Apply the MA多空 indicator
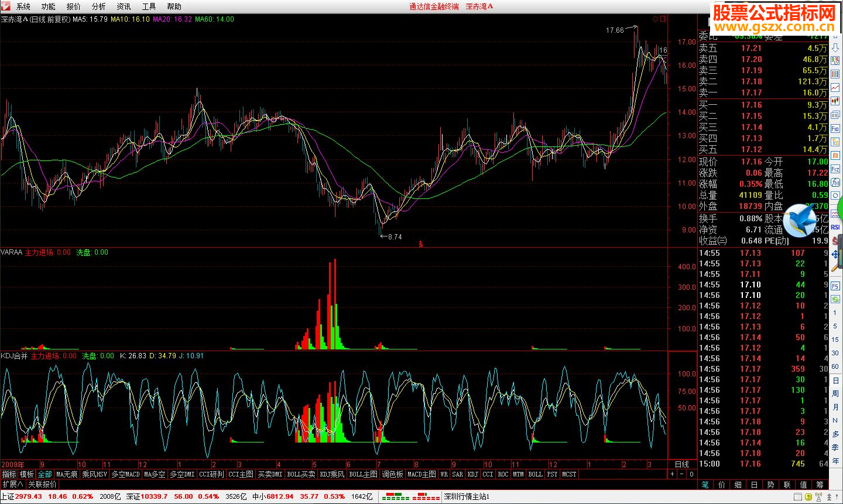 pyautogui.click(x=155, y=474)
